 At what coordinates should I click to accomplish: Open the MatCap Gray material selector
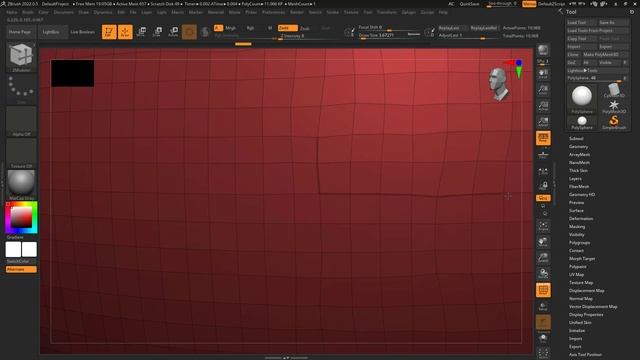click(21, 185)
